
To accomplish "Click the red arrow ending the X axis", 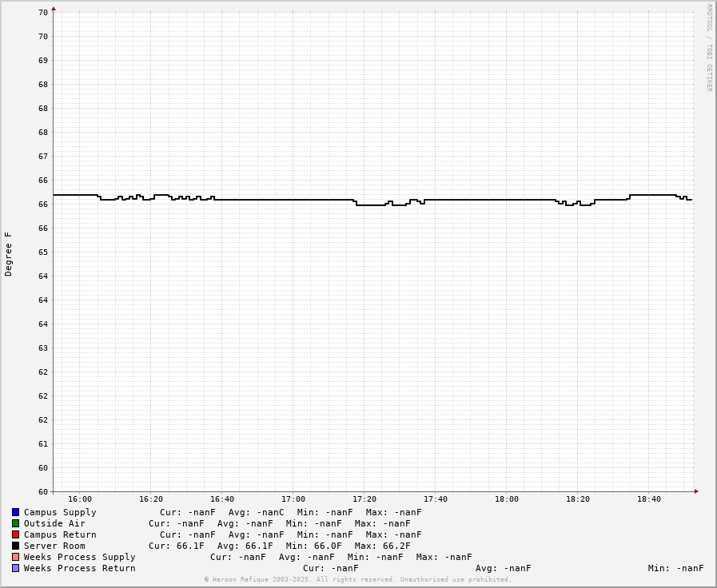I will tap(696, 491).
